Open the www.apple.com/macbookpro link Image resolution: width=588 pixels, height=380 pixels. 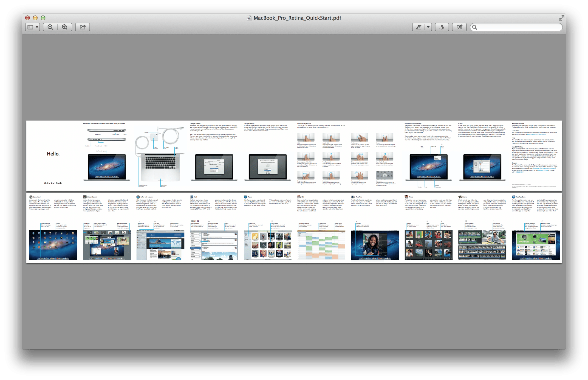coord(536,134)
